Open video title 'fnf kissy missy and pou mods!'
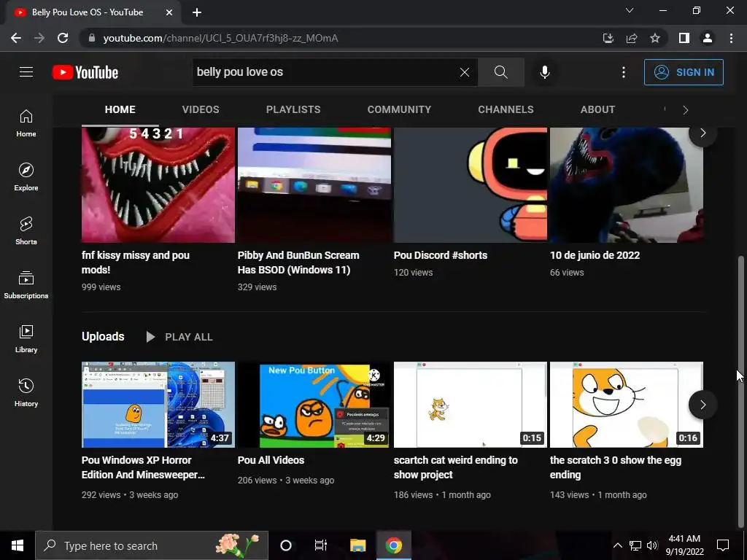This screenshot has height=560, width=747. coord(135,262)
